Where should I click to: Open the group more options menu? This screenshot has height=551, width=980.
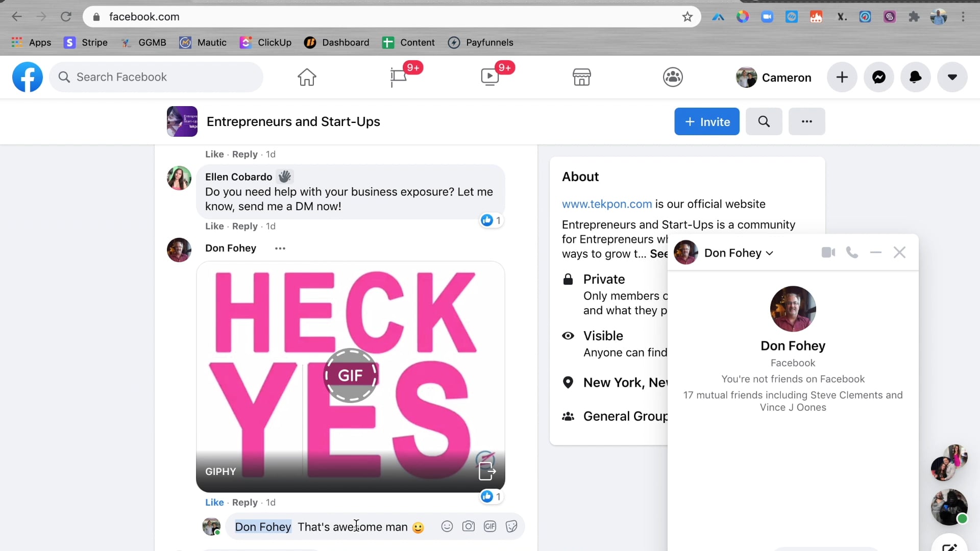point(807,121)
